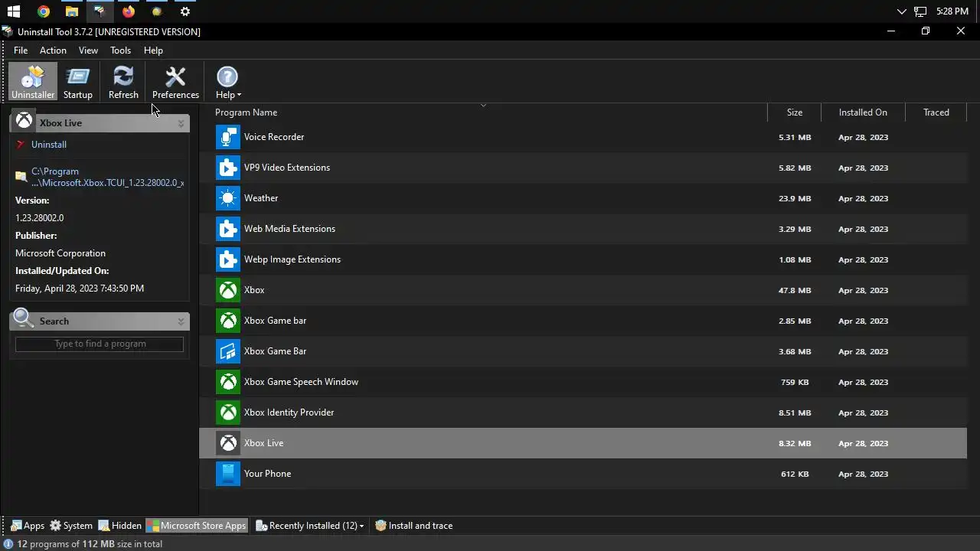Click the folder icon beside install path
This screenshot has width=980, height=551.
coord(21,178)
